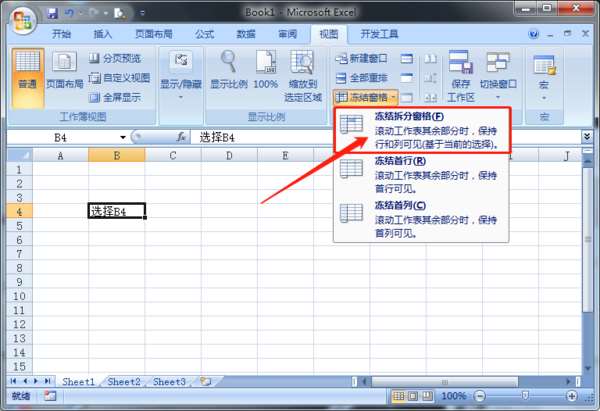Screen dimensions: 600x411
Task: Switch to Sheet2 tab
Action: click(124, 382)
